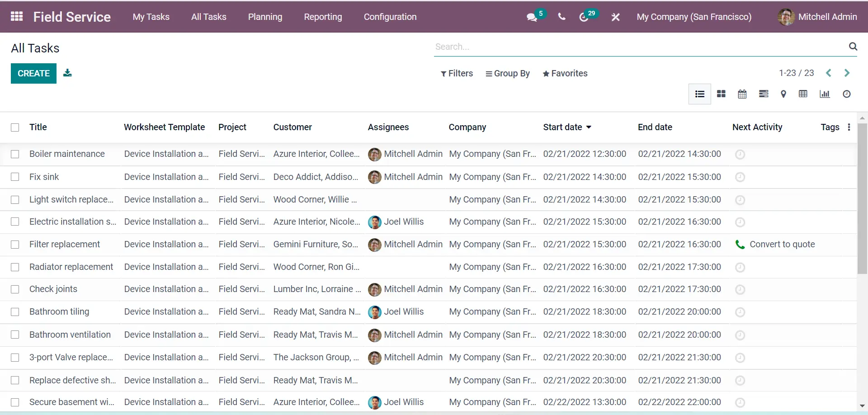This screenshot has height=415, width=868.
Task: Check the Replace defective shower row checkbox
Action: coord(15,380)
